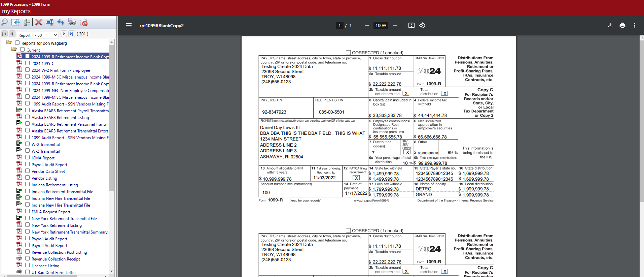Rotate the PDF counterclockwise

[422, 25]
